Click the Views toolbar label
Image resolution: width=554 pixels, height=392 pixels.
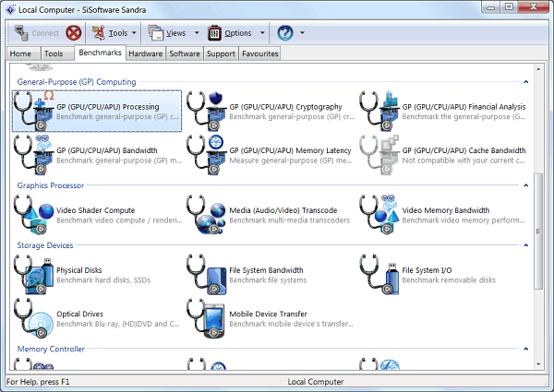pos(176,33)
